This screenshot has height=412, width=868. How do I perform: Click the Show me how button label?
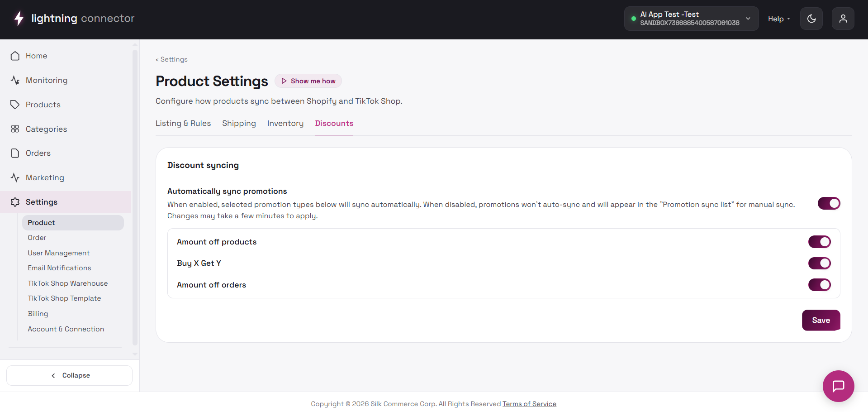[x=313, y=81]
